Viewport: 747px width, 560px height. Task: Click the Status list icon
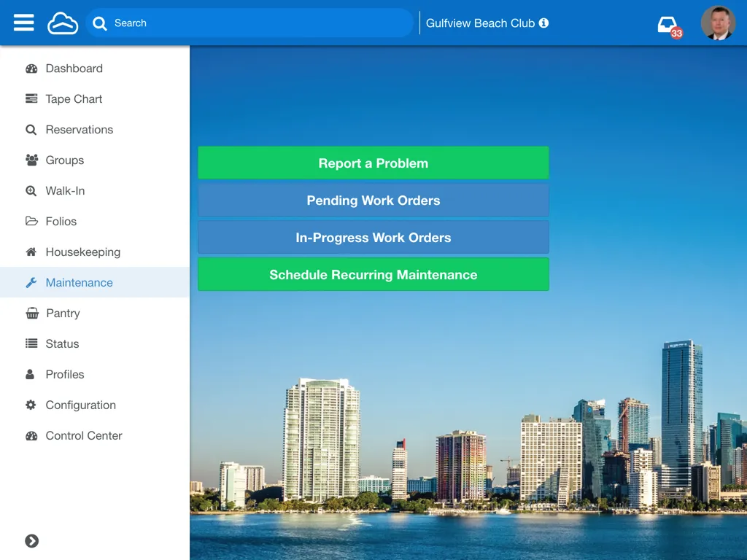(31, 343)
